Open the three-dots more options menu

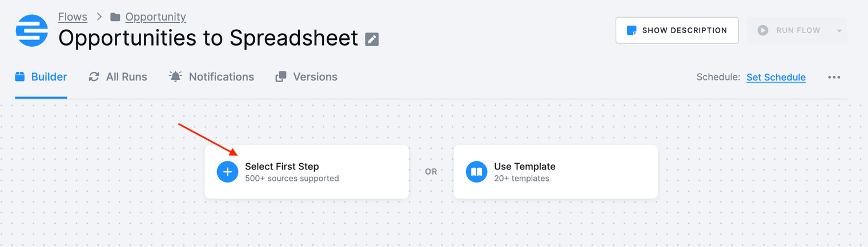(x=834, y=77)
